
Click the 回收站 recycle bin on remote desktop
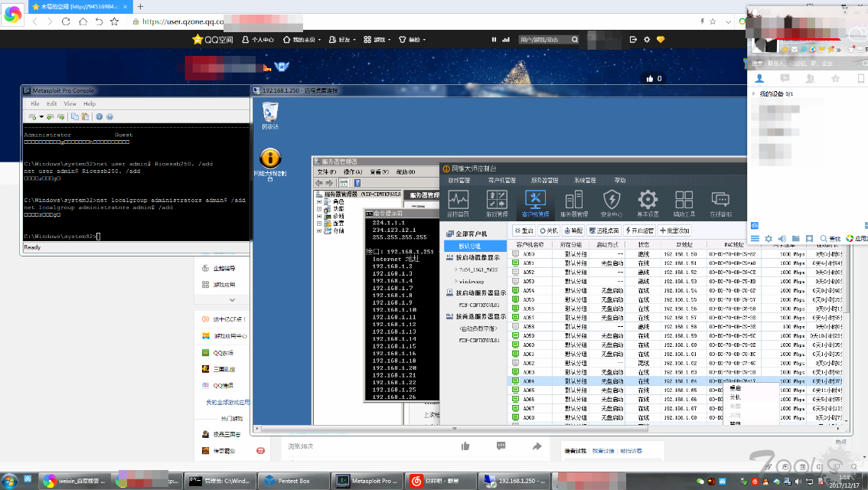270,116
